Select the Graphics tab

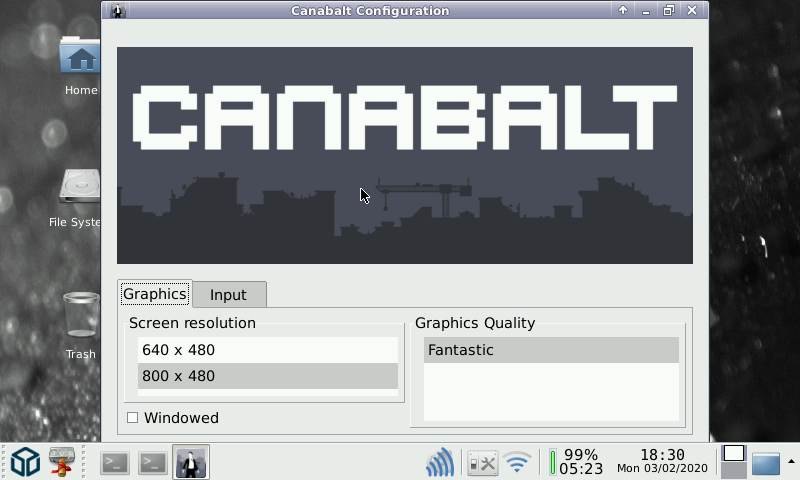[x=154, y=294]
